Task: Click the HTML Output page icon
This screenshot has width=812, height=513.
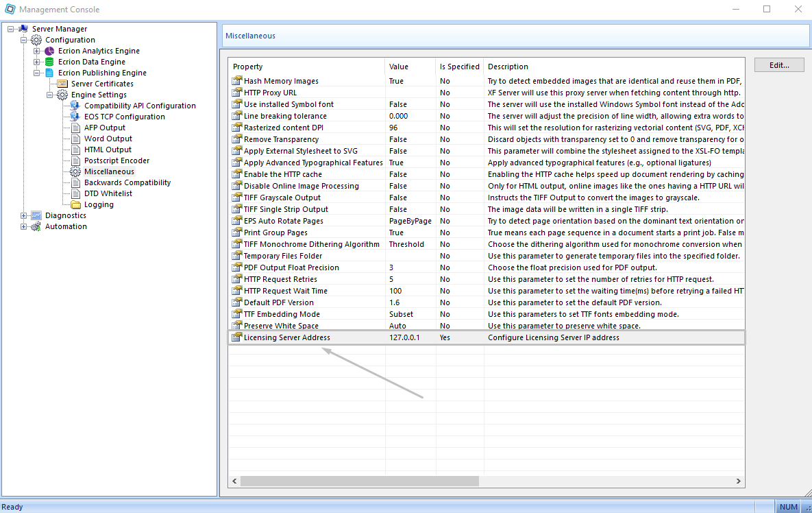Action: pos(75,150)
